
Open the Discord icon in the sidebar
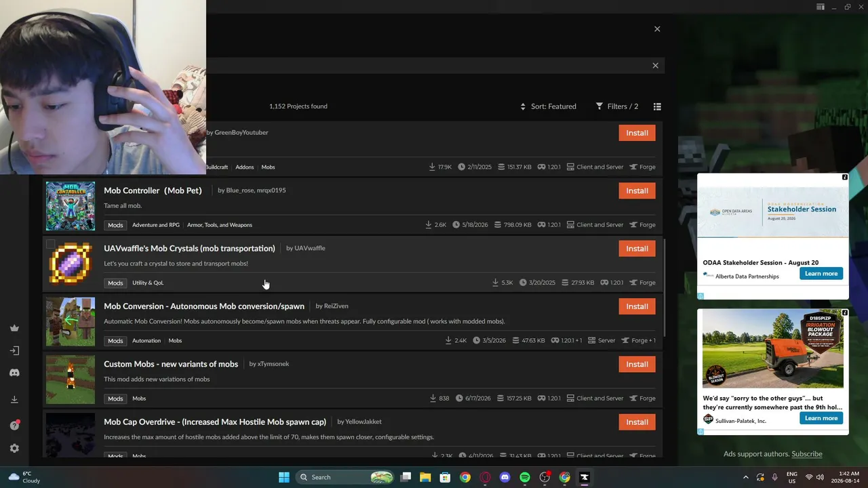pyautogui.click(x=14, y=373)
